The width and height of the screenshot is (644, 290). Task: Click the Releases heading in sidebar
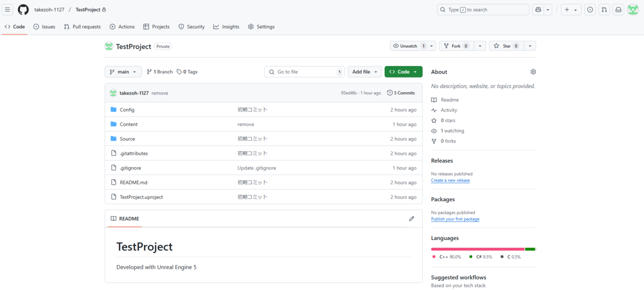pos(442,161)
